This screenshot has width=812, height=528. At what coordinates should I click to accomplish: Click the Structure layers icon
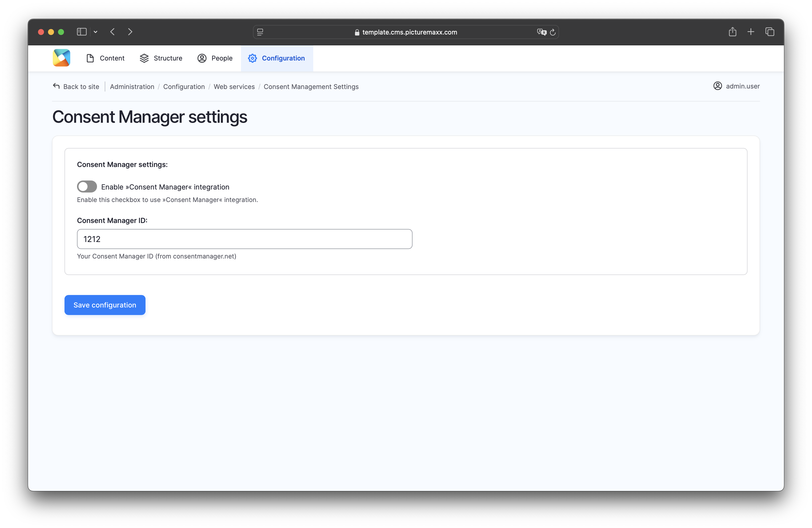(x=144, y=58)
